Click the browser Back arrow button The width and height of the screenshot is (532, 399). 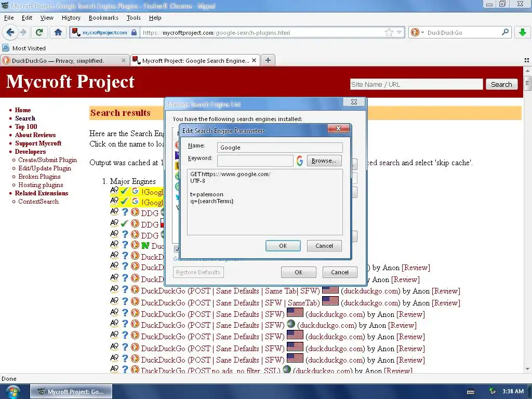pos(10,33)
